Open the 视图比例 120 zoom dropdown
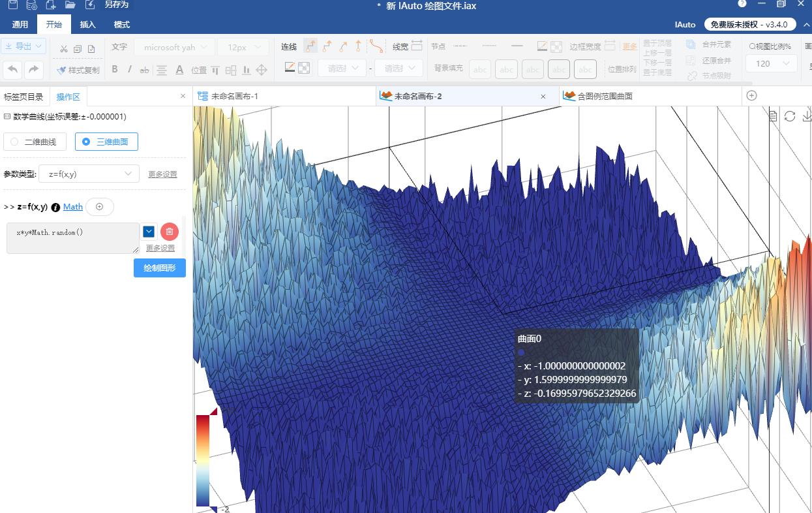Image resolution: width=812 pixels, height=513 pixels. click(772, 63)
